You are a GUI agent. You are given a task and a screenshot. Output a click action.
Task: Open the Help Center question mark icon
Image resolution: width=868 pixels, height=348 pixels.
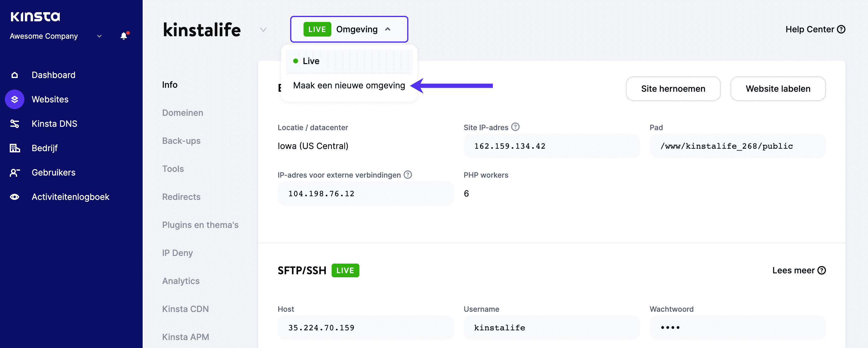point(841,29)
